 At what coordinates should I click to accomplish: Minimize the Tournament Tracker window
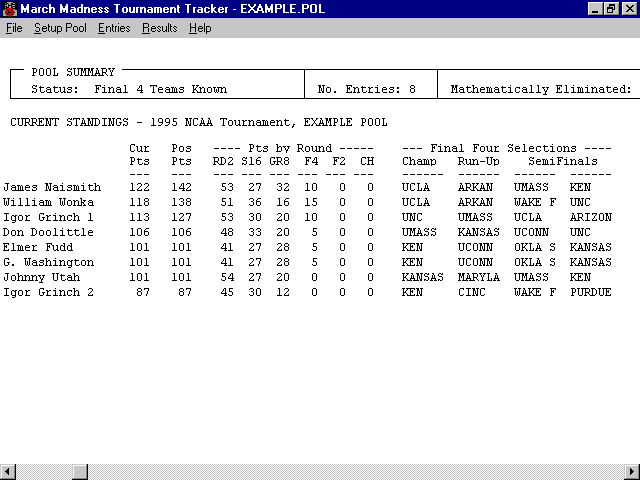point(595,9)
